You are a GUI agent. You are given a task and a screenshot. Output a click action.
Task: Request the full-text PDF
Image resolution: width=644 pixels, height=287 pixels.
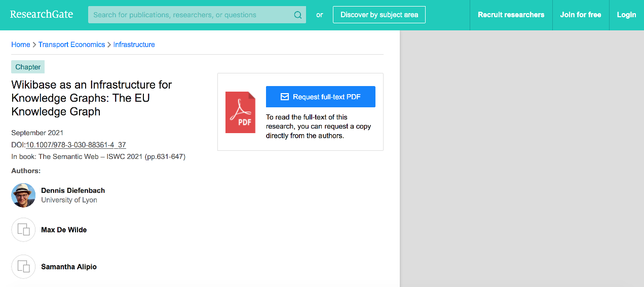321,97
